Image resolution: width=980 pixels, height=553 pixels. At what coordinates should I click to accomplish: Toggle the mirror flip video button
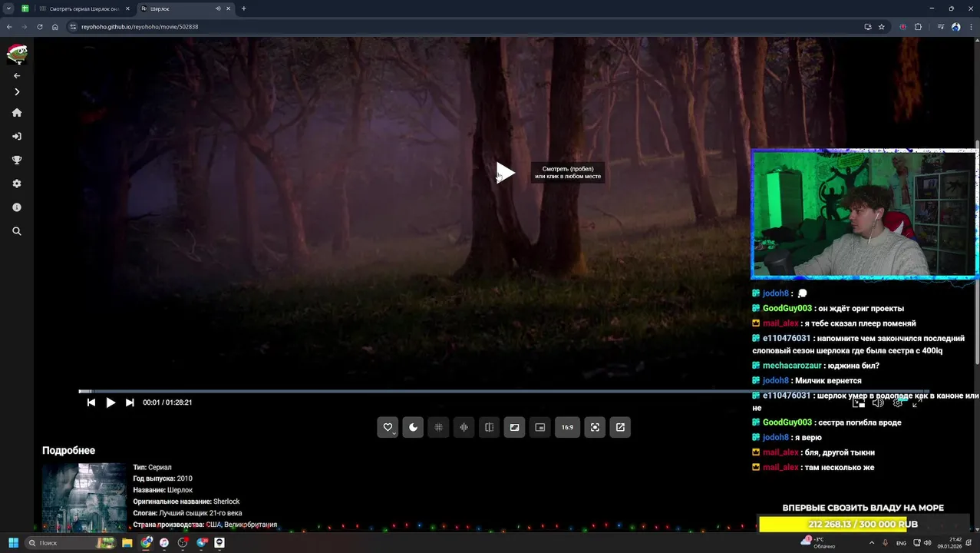(x=489, y=428)
